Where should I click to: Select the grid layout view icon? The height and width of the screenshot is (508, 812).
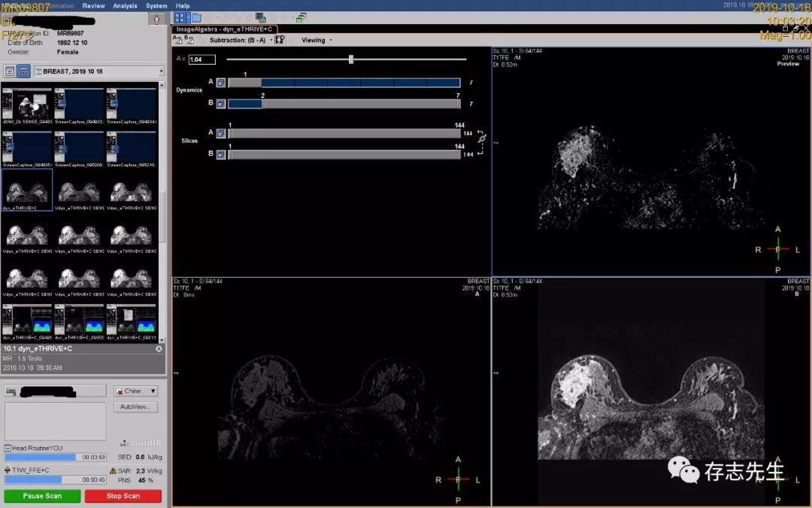[x=180, y=17]
